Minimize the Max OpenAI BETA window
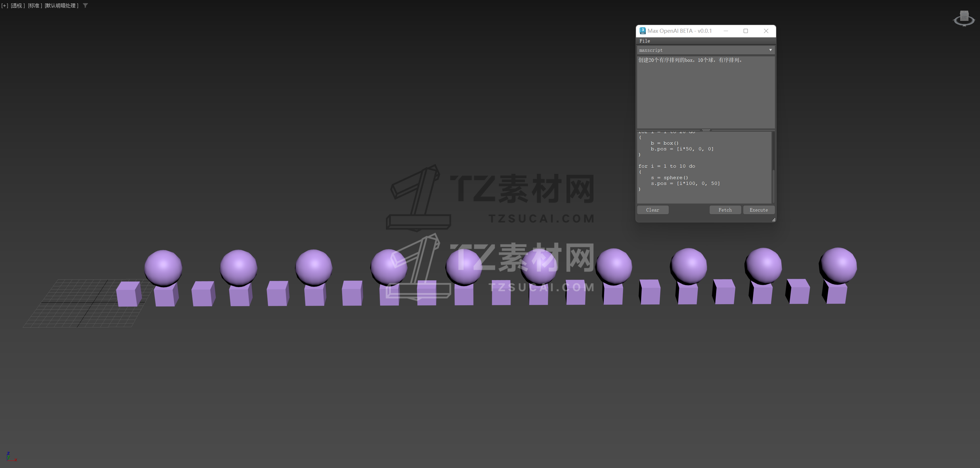The width and height of the screenshot is (980, 468). pyautogui.click(x=725, y=31)
